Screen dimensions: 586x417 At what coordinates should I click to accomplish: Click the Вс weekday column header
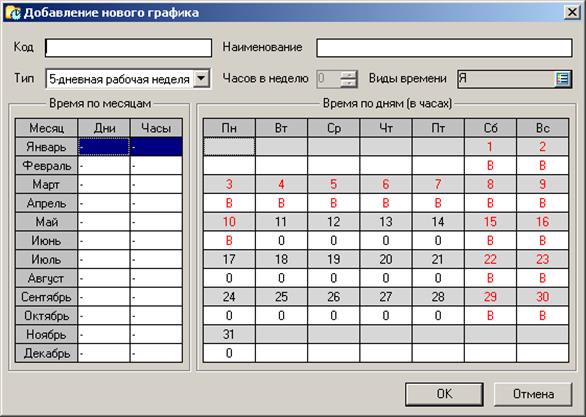click(543, 128)
